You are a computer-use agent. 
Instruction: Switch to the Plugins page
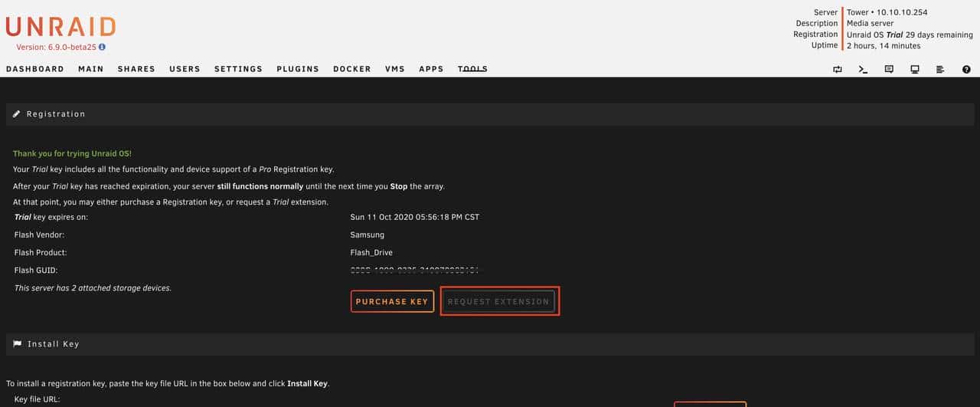(x=298, y=69)
